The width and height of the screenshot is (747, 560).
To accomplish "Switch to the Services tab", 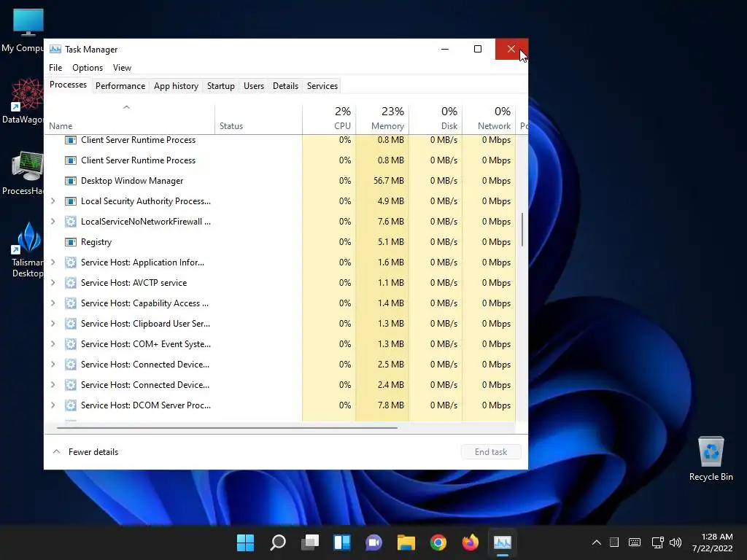I will 322,86.
